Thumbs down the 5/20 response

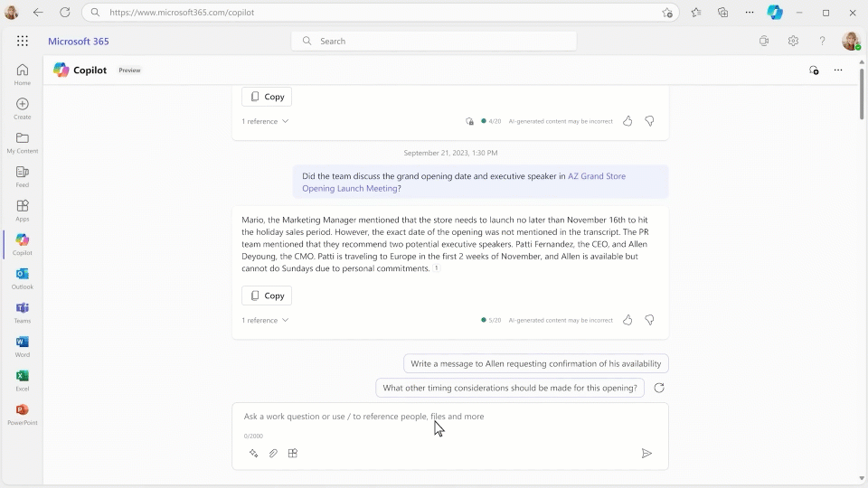coord(649,320)
